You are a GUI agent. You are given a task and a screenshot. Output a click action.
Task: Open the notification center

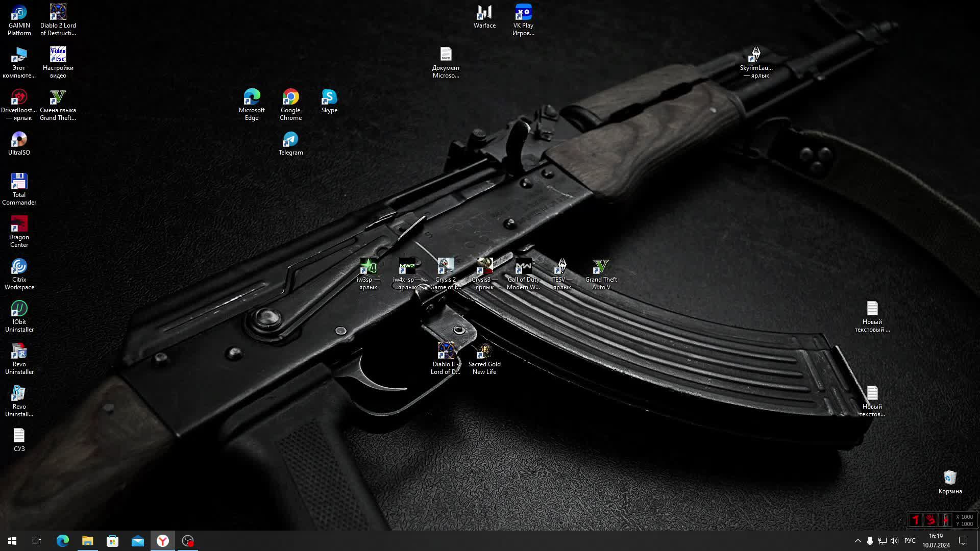point(964,541)
